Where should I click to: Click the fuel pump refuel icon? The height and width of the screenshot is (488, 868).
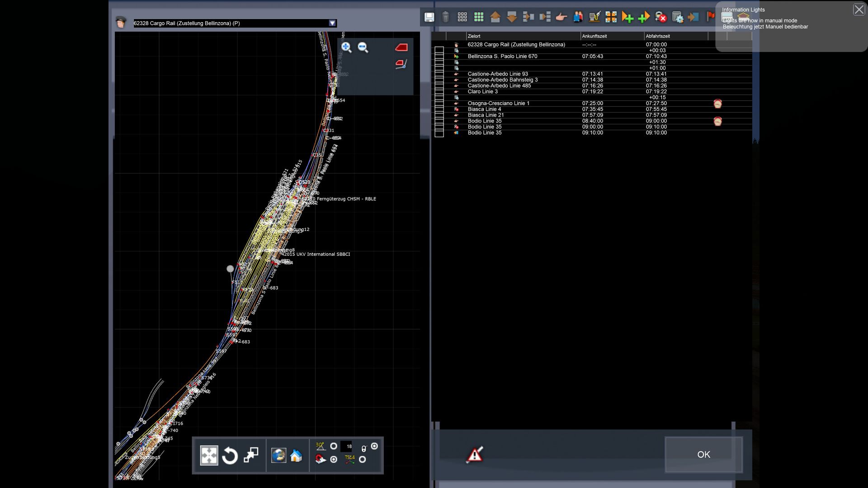tap(594, 17)
